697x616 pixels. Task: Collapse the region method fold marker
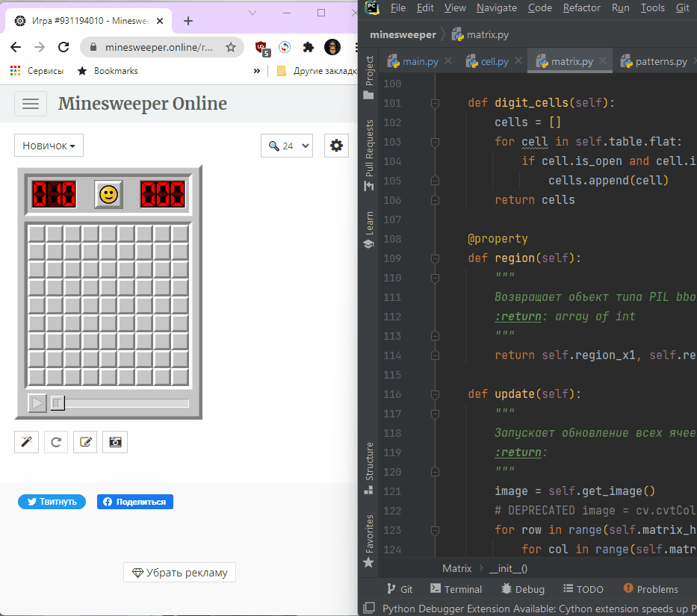pyautogui.click(x=436, y=258)
